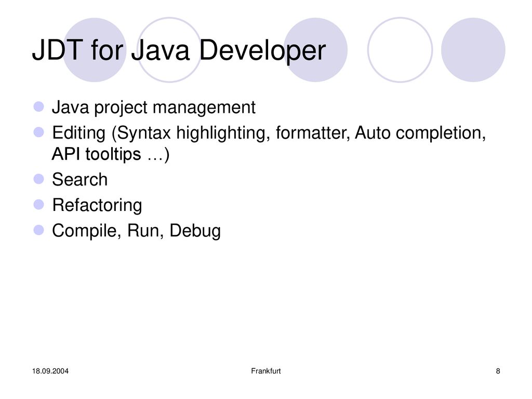Screen dimensions: 532x399
Task: Select the "Java project management" text line
Action: coord(154,108)
